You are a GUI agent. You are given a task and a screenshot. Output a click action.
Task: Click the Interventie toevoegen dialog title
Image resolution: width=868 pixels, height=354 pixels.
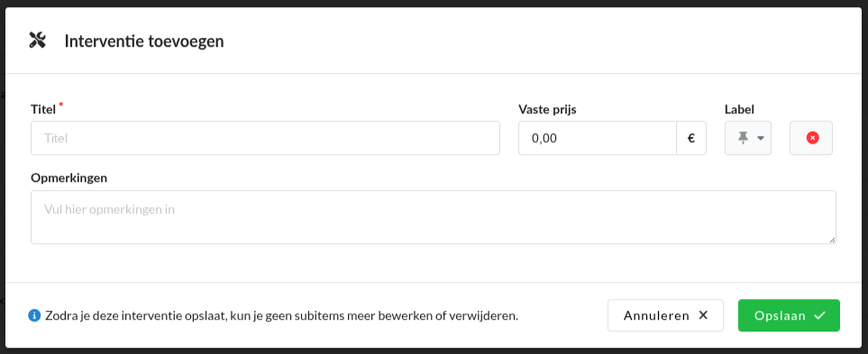click(x=144, y=41)
